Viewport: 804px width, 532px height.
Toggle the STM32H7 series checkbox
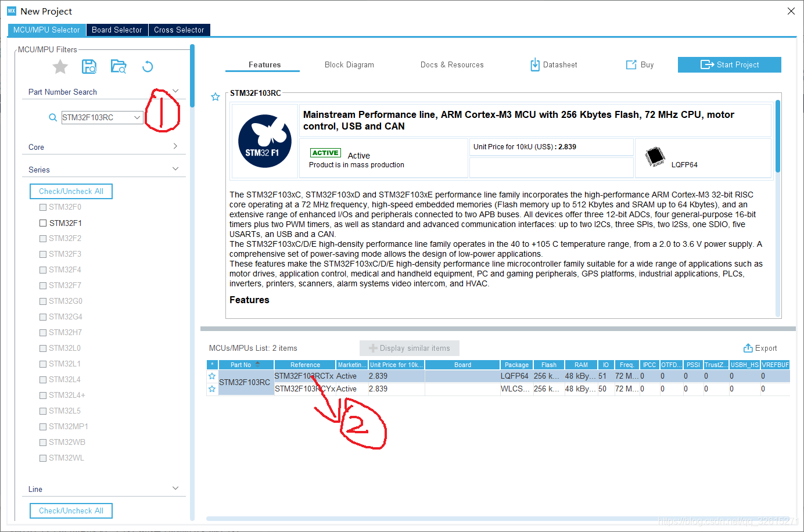click(x=43, y=333)
